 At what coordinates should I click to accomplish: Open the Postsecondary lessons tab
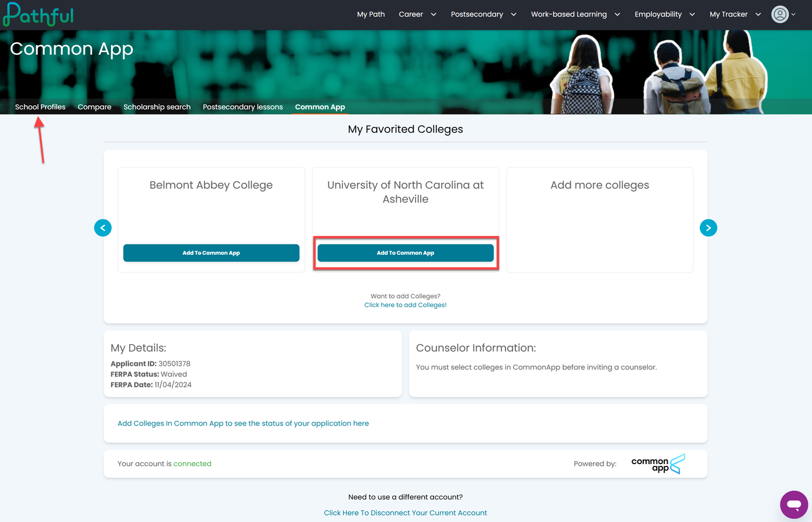[243, 107]
